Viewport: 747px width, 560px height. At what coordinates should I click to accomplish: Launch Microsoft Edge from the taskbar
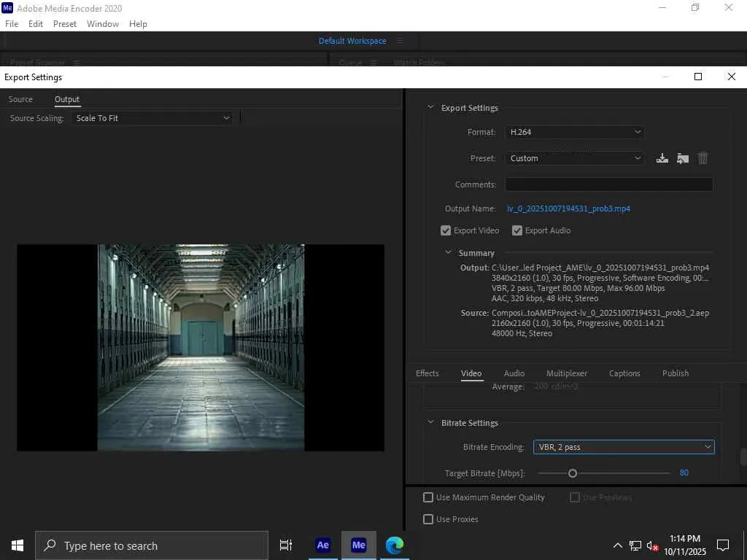click(395, 545)
